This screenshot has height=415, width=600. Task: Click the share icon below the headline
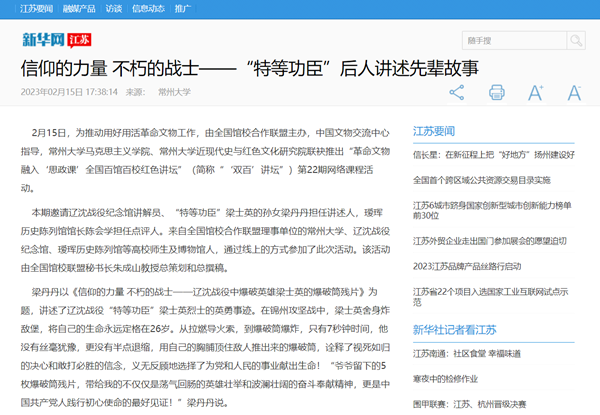click(457, 93)
